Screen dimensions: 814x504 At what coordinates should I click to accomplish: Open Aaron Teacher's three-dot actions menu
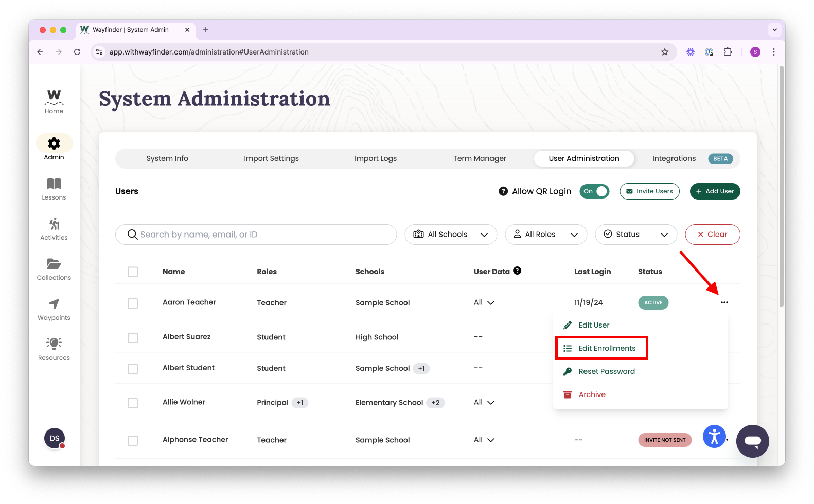(x=724, y=302)
